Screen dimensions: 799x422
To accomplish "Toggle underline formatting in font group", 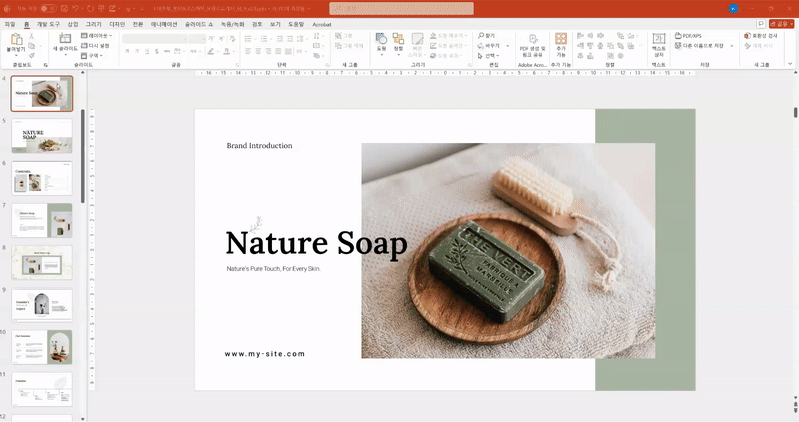I will click(147, 51).
